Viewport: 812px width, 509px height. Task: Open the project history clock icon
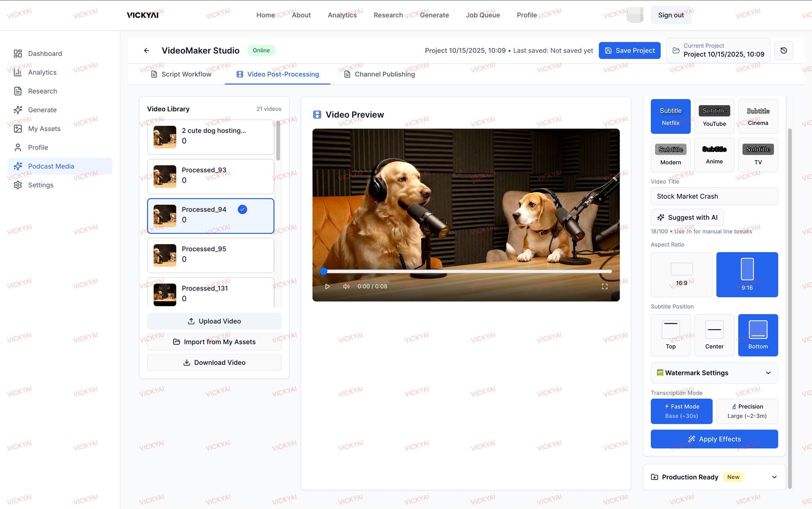[x=783, y=50]
